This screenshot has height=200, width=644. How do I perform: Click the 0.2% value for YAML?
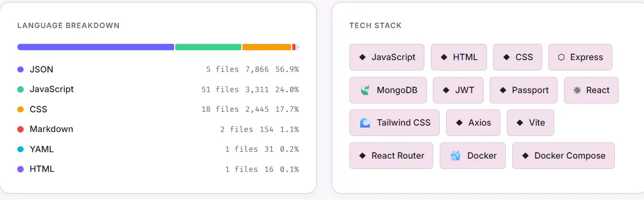point(290,149)
